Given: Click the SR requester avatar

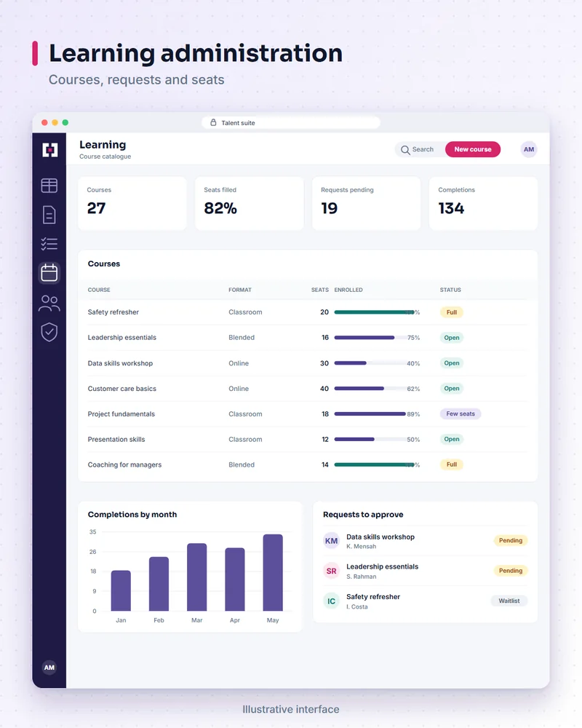Looking at the screenshot, I should pos(332,571).
